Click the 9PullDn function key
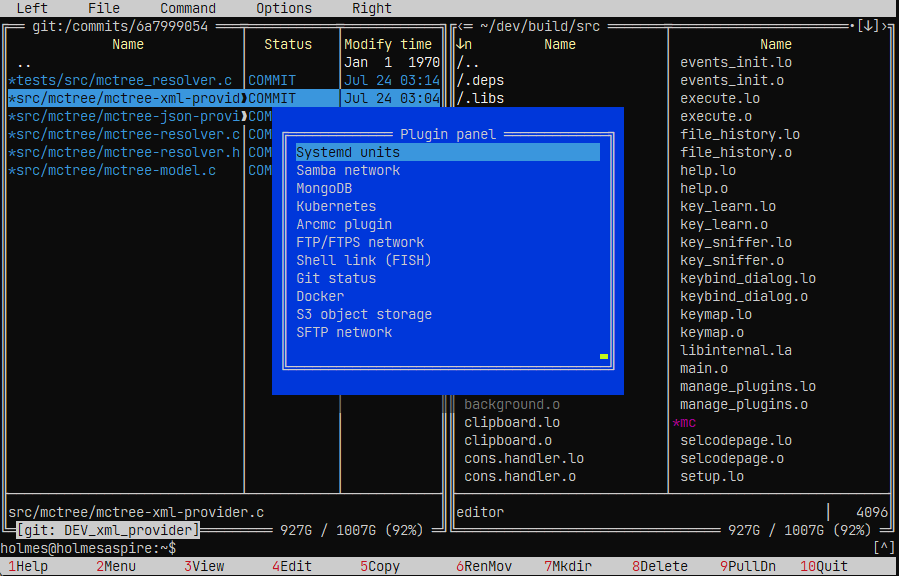899x576 pixels. (748, 567)
